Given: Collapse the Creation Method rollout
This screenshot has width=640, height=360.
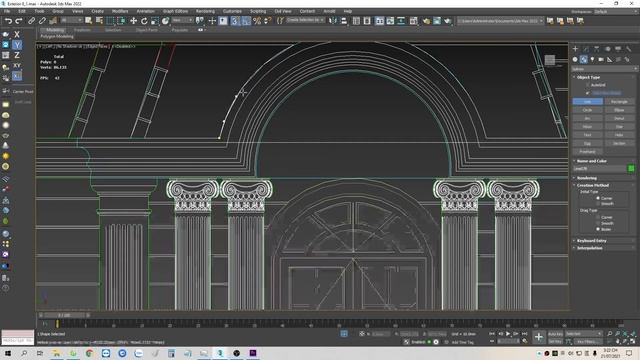Looking at the screenshot, I should [x=593, y=185].
